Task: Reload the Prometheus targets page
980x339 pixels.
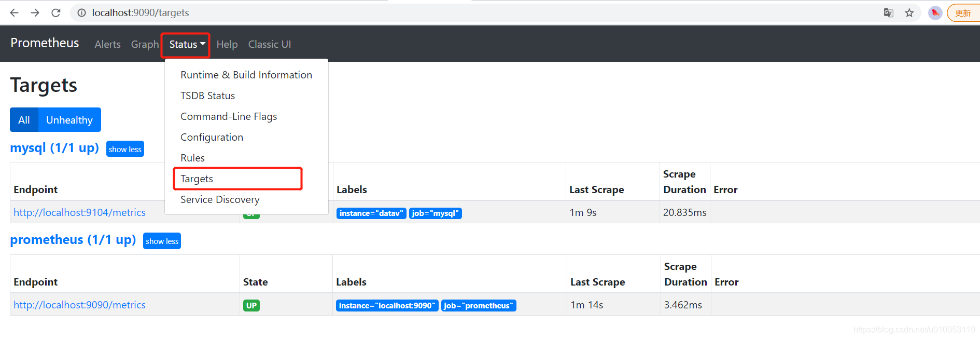Action: pyautogui.click(x=56, y=12)
